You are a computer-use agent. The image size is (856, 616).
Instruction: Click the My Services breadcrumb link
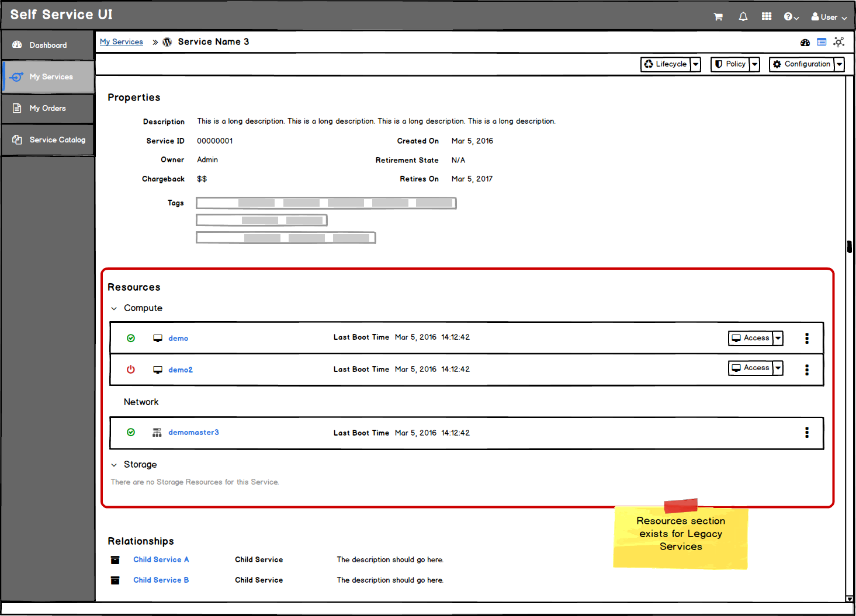click(121, 42)
